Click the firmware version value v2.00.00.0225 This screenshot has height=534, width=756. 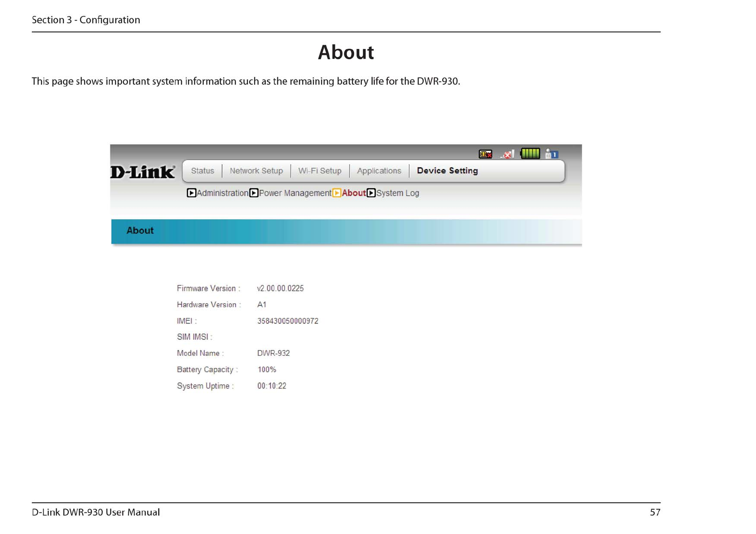(280, 289)
